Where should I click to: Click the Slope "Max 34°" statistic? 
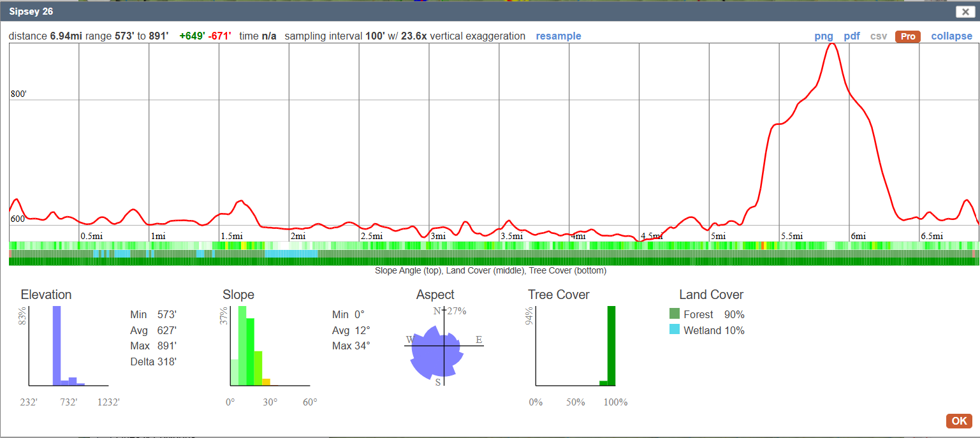[x=351, y=346]
